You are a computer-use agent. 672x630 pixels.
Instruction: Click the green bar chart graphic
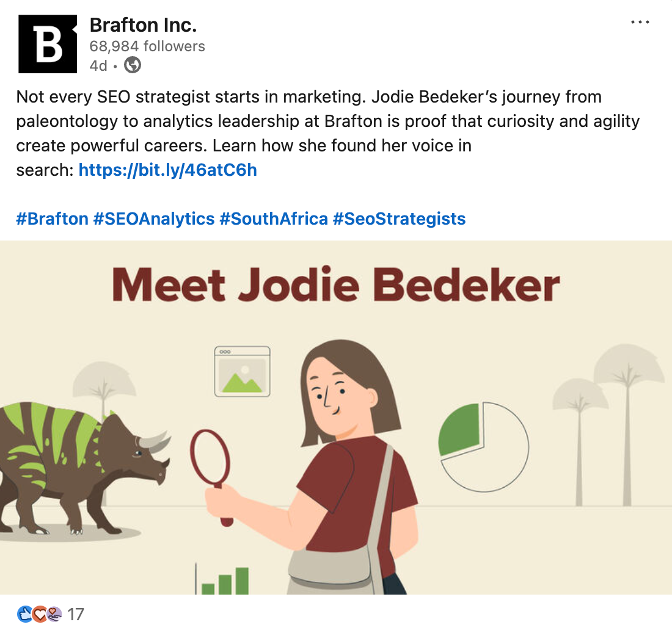225,581
